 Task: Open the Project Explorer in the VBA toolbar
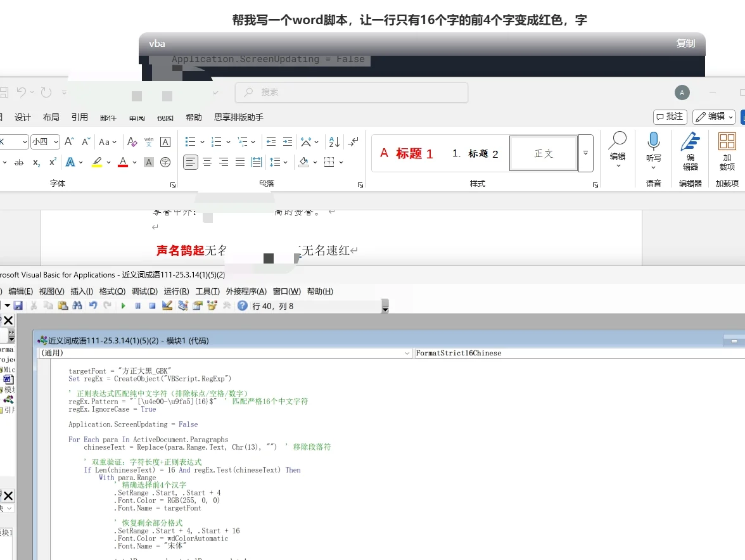pos(182,305)
